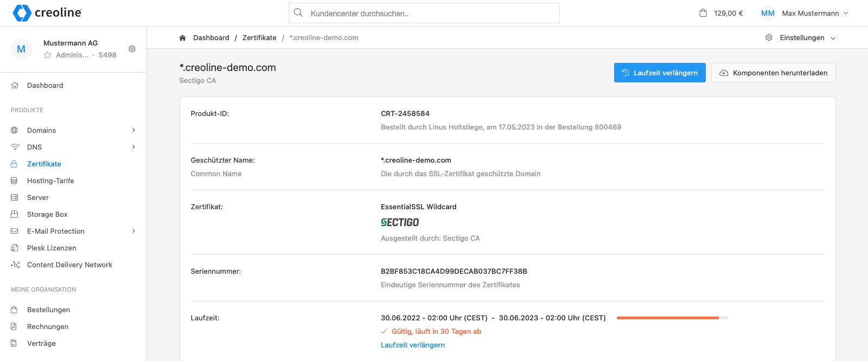The height and width of the screenshot is (361, 868).
Task: Click the MM user avatar
Action: [768, 13]
